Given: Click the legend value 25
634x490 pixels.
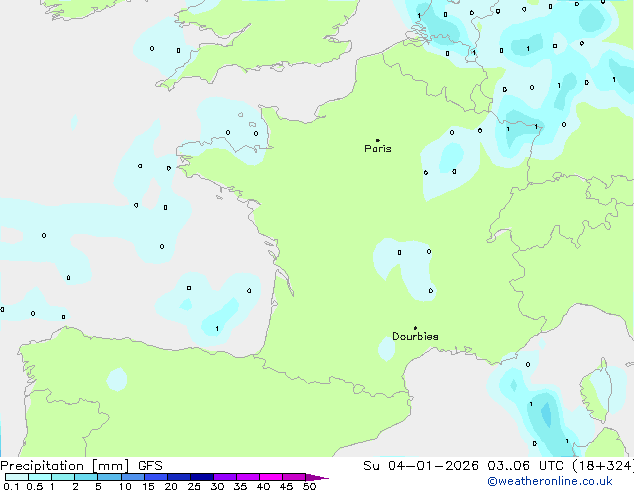Looking at the screenshot, I should pos(194,486).
